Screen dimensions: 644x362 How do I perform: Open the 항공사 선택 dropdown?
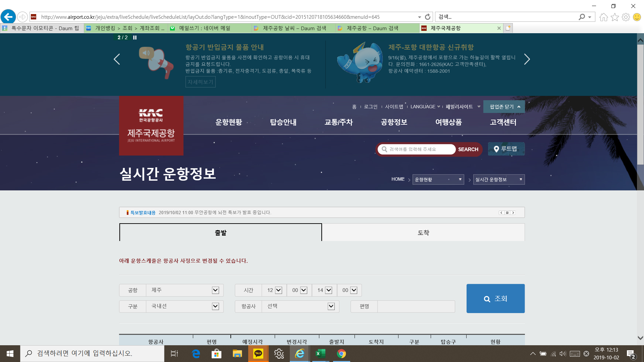[x=331, y=306]
